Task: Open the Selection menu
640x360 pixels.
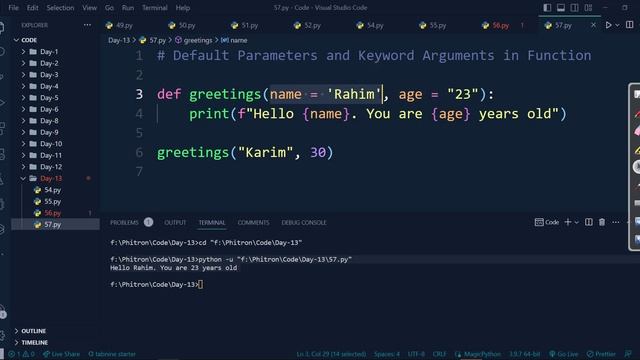Action: (60, 8)
